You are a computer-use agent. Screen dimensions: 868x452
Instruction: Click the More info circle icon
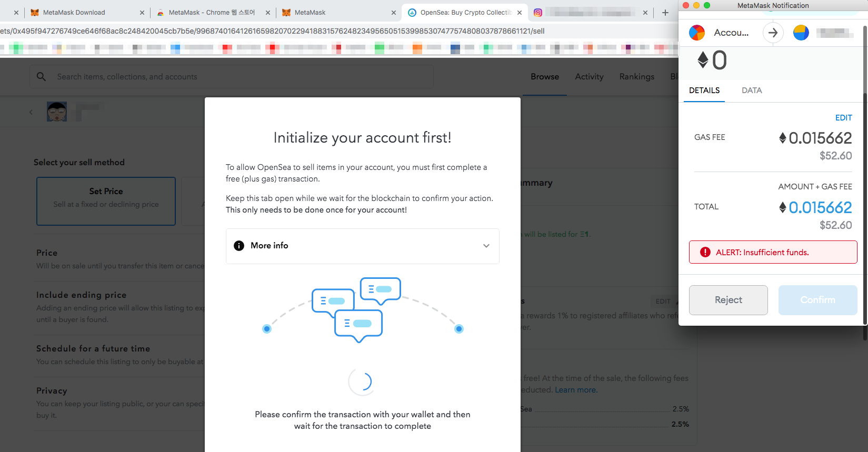[x=239, y=246]
